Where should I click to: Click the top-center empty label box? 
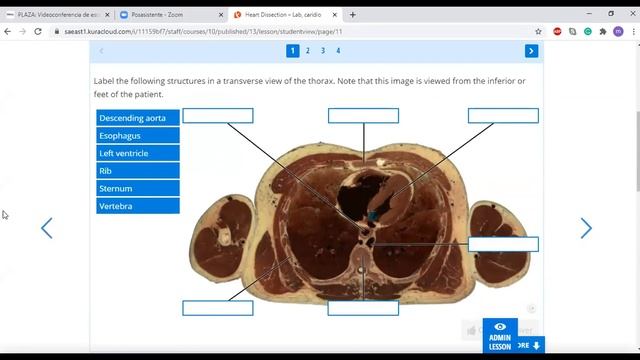point(363,116)
